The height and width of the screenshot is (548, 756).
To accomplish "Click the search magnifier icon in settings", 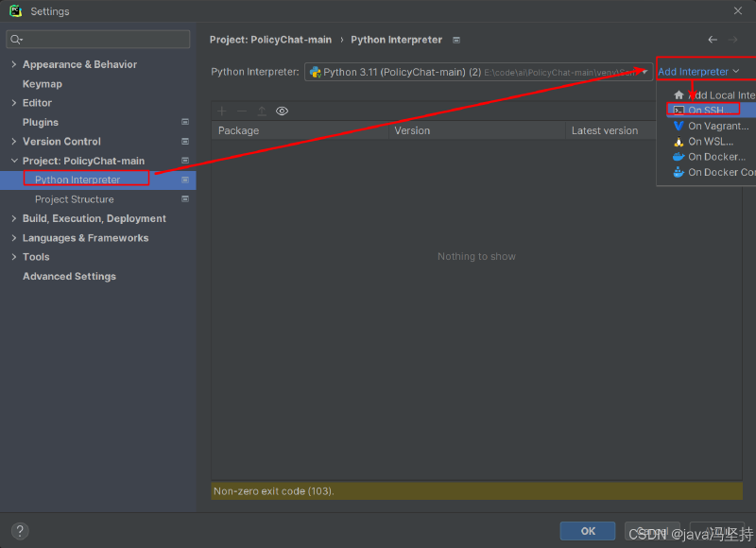I will pos(16,40).
